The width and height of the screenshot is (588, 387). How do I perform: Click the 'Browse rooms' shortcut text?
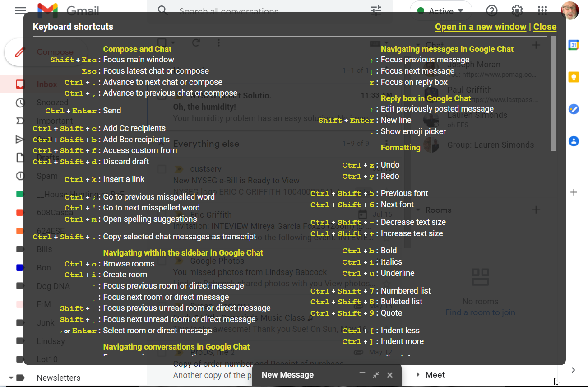click(129, 264)
